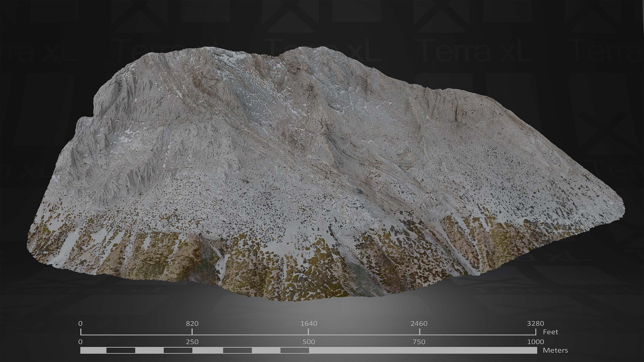Click the 820 label on the Feet scale

(192, 324)
